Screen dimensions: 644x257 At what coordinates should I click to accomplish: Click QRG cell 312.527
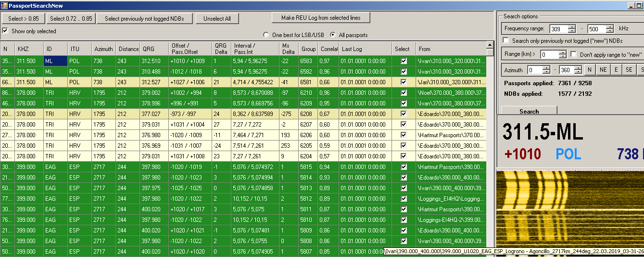click(x=154, y=82)
